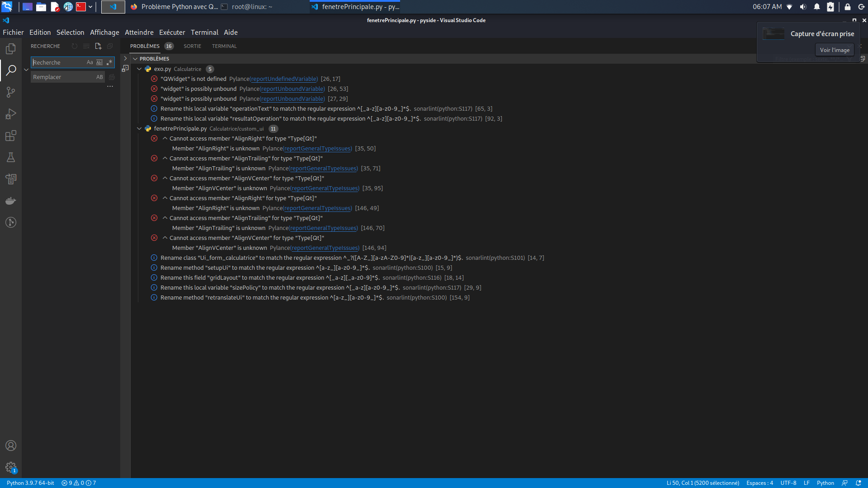
Task: Open notifications bell in status bar
Action: click(x=859, y=483)
